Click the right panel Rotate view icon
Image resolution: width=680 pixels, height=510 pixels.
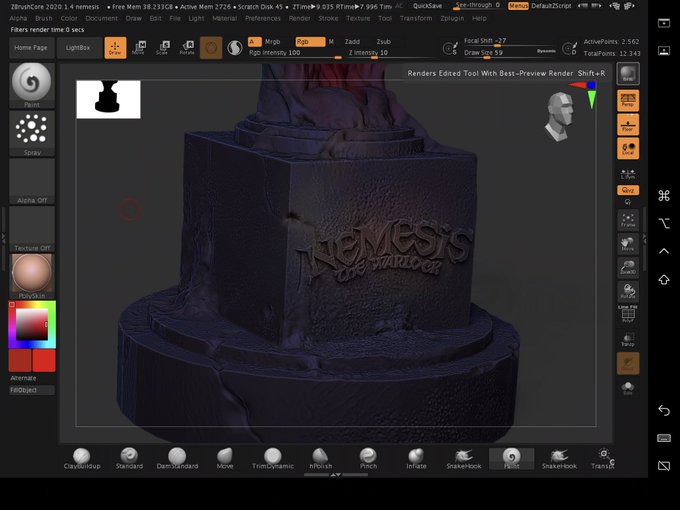(x=628, y=291)
